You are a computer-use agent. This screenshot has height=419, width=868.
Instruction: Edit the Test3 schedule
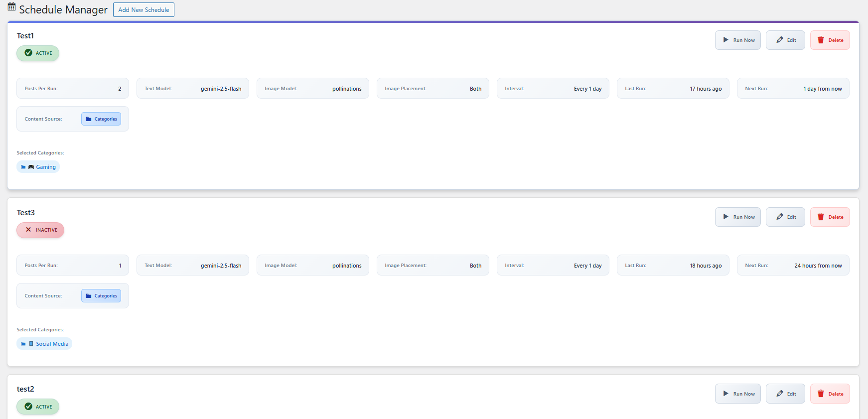pyautogui.click(x=785, y=217)
